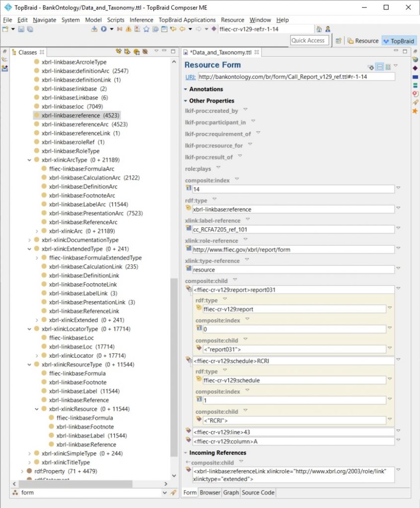The image size is (420, 508).
Task: Expand the xbrl-xlink:SimpleType node
Action: (x=29, y=453)
